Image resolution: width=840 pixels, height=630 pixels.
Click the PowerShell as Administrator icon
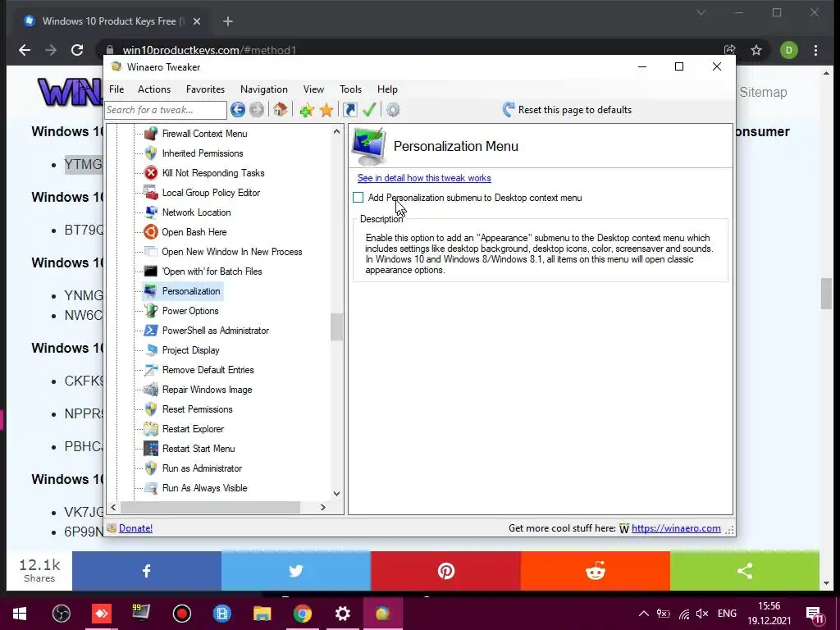(151, 331)
